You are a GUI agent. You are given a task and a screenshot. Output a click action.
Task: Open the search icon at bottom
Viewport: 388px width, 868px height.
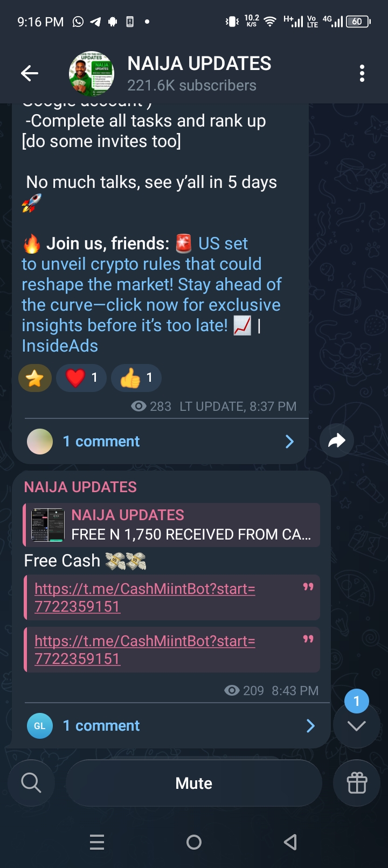tap(31, 783)
